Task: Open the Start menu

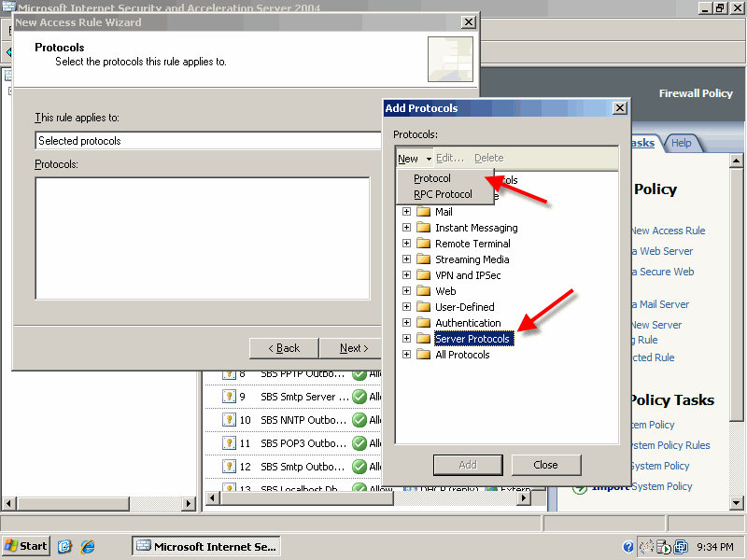Action: click(26, 546)
